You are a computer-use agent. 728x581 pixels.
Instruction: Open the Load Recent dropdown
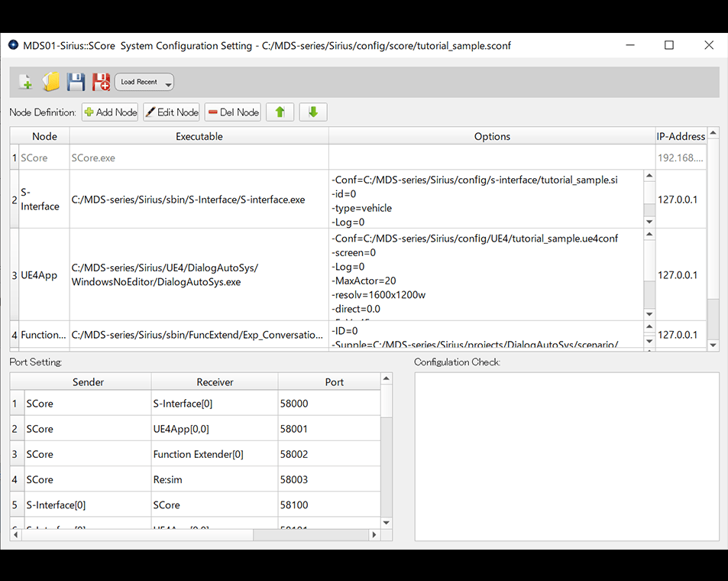(x=144, y=82)
